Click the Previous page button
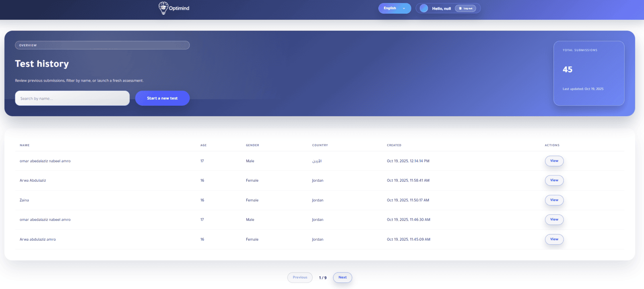 tap(300, 278)
